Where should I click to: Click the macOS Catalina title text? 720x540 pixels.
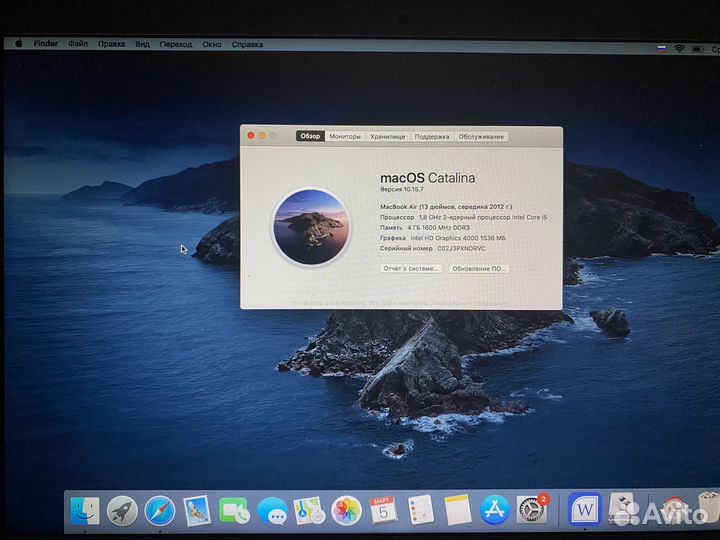(x=428, y=178)
